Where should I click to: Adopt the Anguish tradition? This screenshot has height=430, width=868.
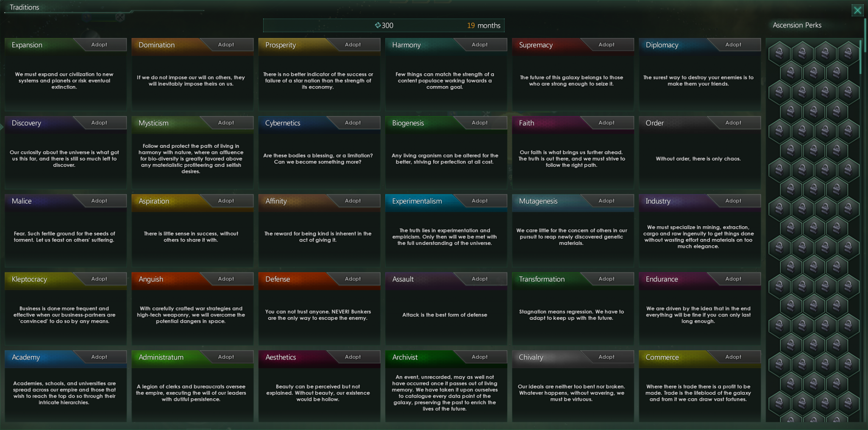[x=227, y=278]
